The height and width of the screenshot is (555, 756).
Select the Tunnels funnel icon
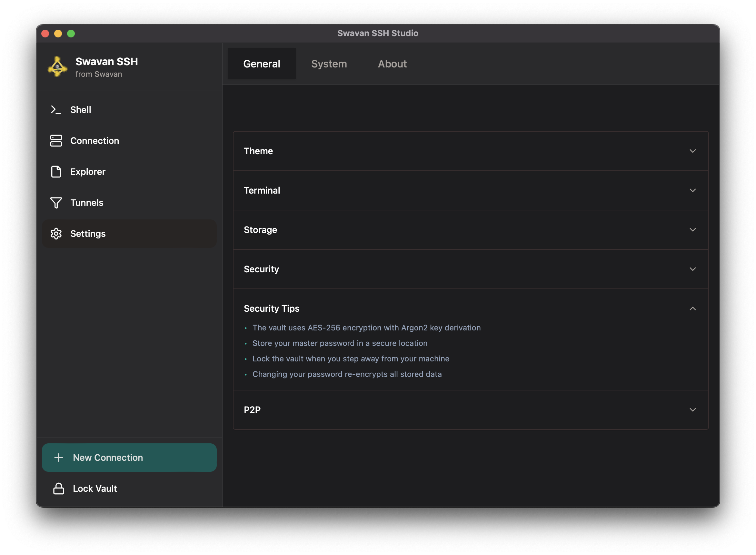point(56,203)
